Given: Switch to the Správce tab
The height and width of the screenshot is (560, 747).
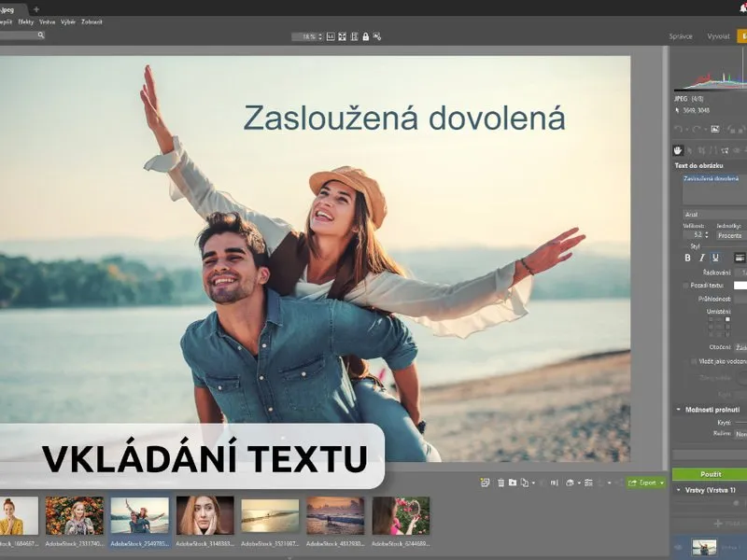Looking at the screenshot, I should [x=681, y=36].
